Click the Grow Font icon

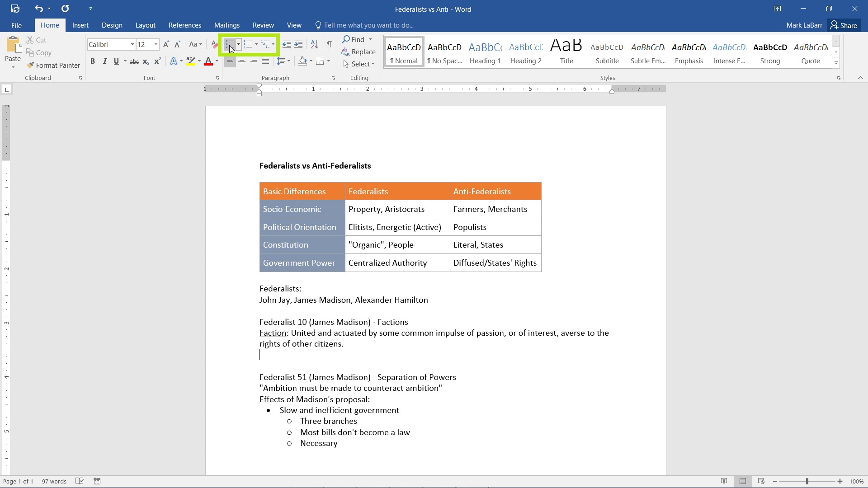coord(166,44)
